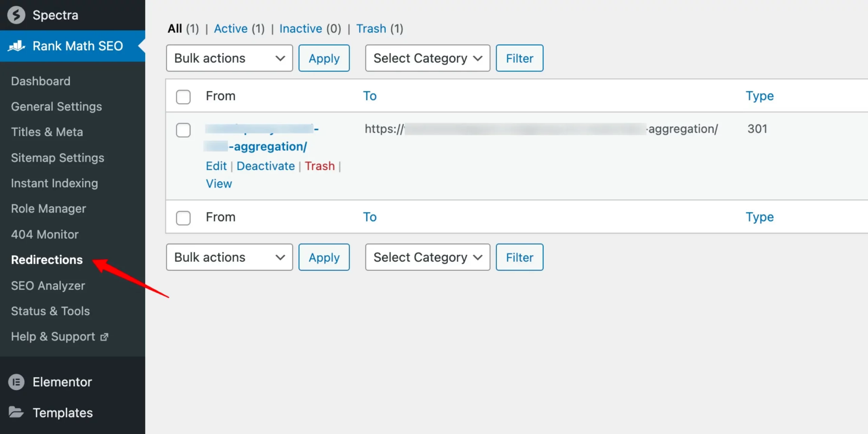Click Deactivate for the aggregation redirection
868x434 pixels.
pyautogui.click(x=266, y=166)
